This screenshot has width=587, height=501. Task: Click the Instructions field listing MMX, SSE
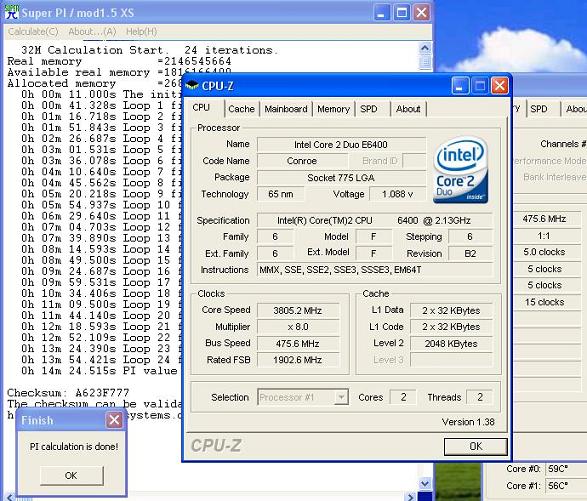(375, 270)
